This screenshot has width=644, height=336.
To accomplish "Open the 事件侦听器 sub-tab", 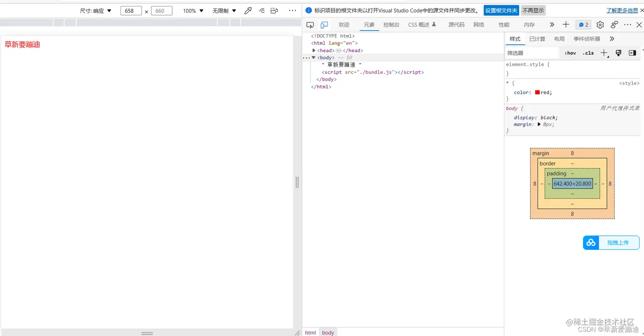I will (x=586, y=39).
